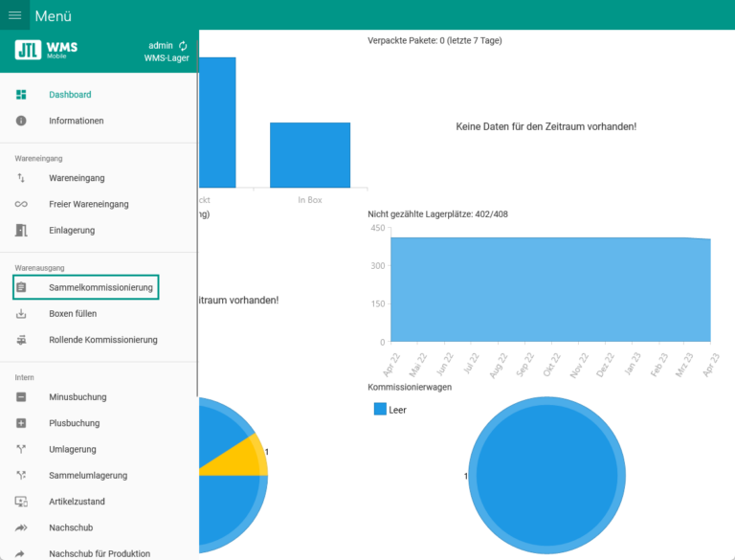Open Sammelumlagerung from the menu
This screenshot has width=735, height=560.
point(88,476)
